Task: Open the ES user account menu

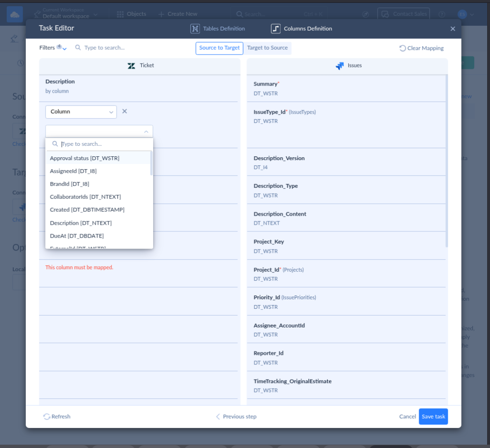Action: (x=462, y=14)
